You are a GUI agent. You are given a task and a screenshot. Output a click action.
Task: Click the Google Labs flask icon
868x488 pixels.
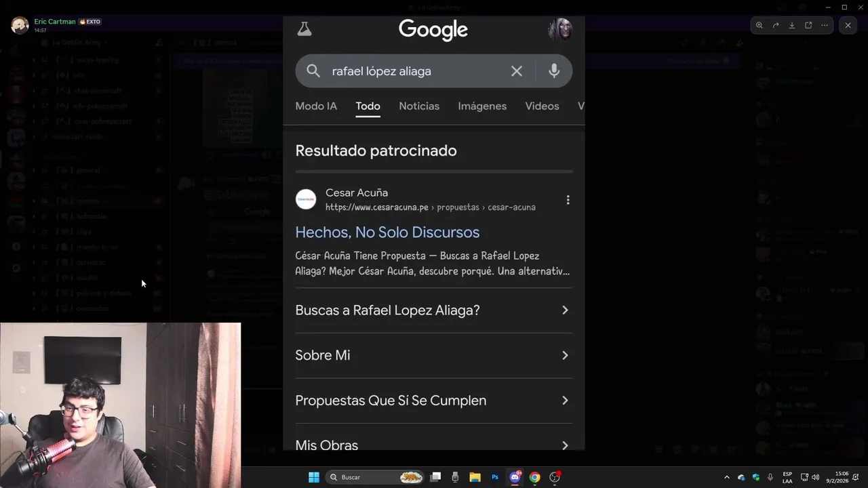pos(304,28)
